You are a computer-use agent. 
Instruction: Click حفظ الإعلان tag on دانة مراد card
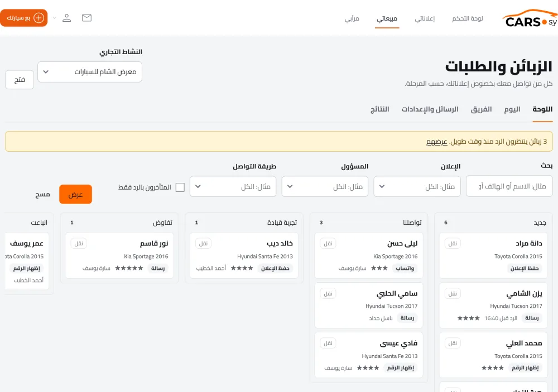click(525, 268)
